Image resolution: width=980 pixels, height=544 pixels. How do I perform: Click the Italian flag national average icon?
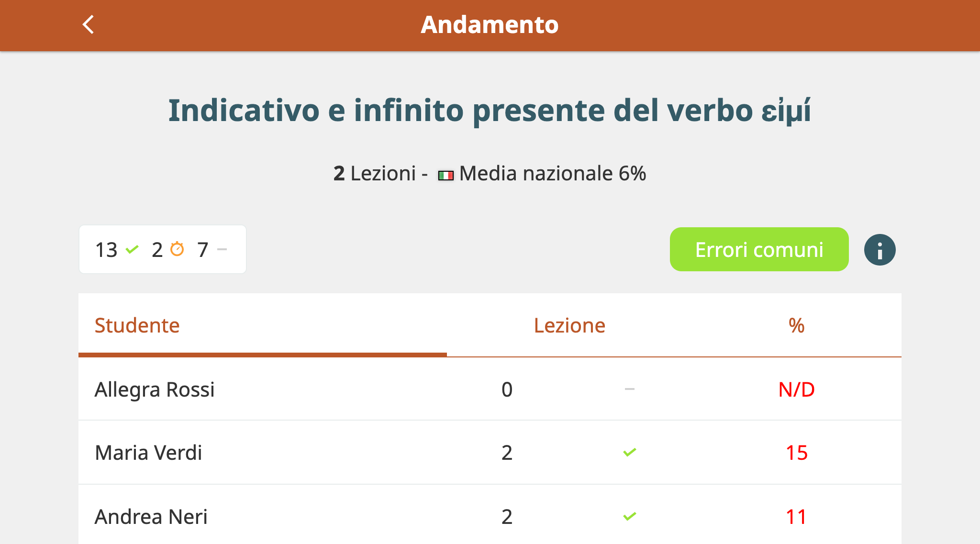445,176
